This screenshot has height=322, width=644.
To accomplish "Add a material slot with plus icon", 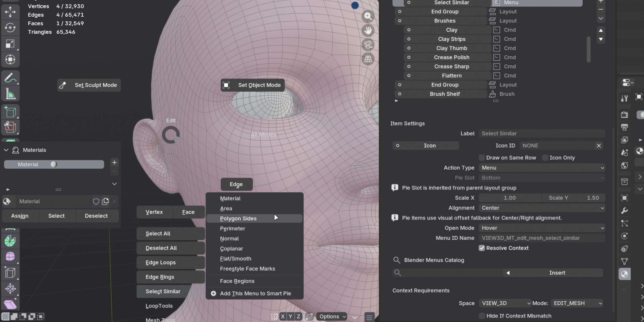I will [114, 162].
